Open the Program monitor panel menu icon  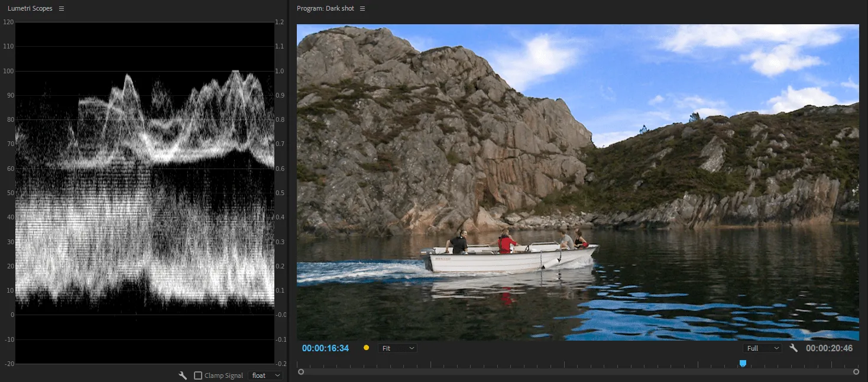(x=362, y=9)
